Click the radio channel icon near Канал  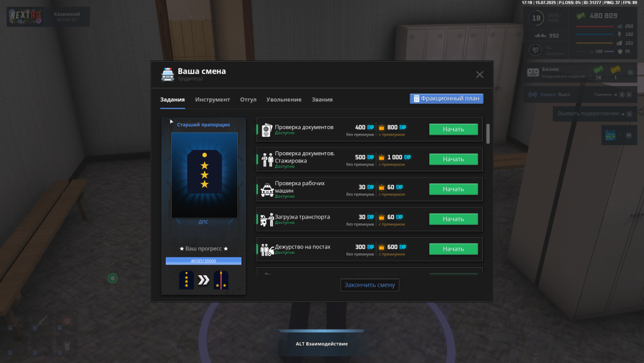(532, 94)
